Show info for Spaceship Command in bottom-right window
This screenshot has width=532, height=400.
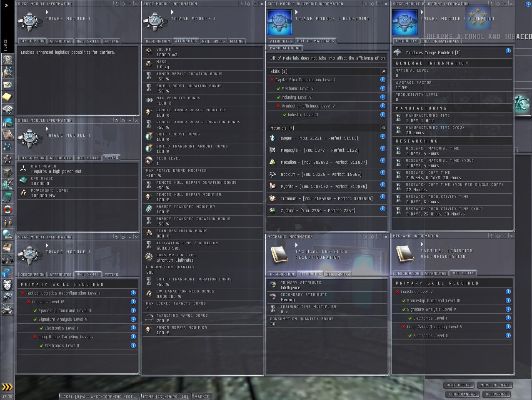click(x=508, y=300)
